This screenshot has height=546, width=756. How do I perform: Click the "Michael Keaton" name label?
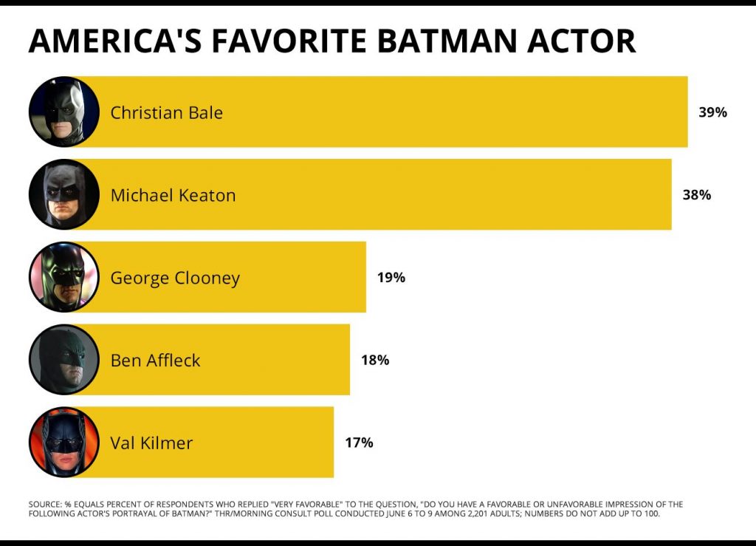point(173,196)
